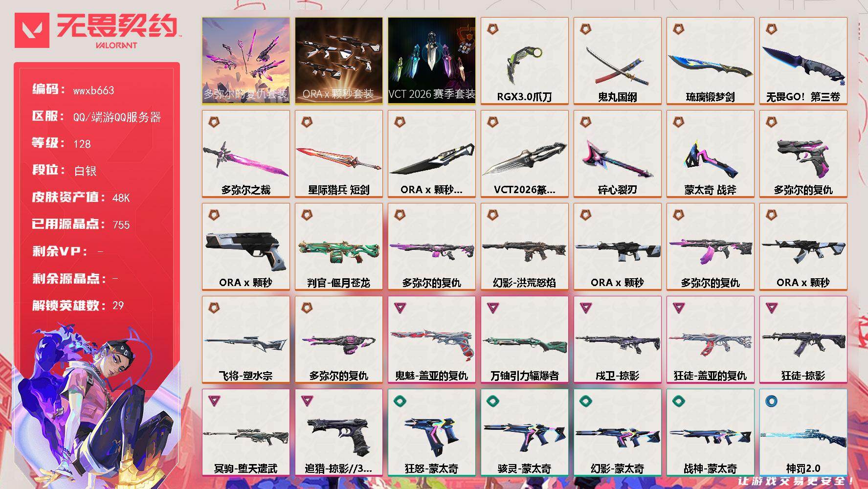Select the 无畏GO! 第三卷 knife card
The width and height of the screenshot is (868, 489).
tap(803, 61)
